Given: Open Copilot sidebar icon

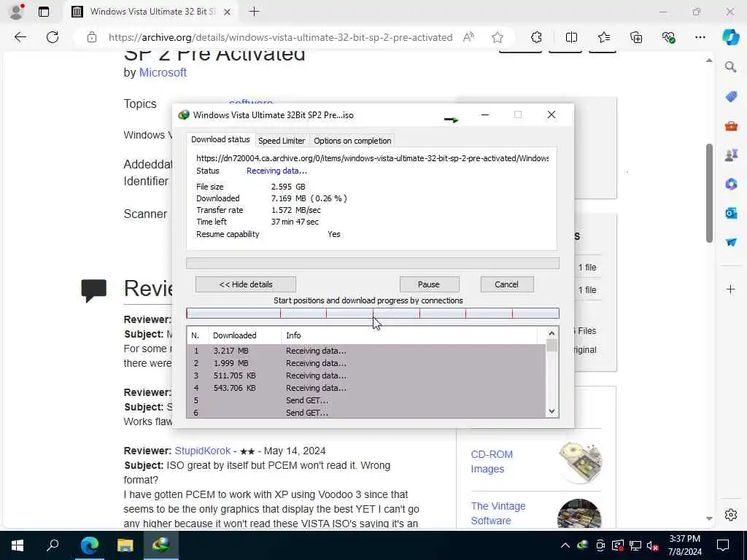Looking at the screenshot, I should coord(730,37).
